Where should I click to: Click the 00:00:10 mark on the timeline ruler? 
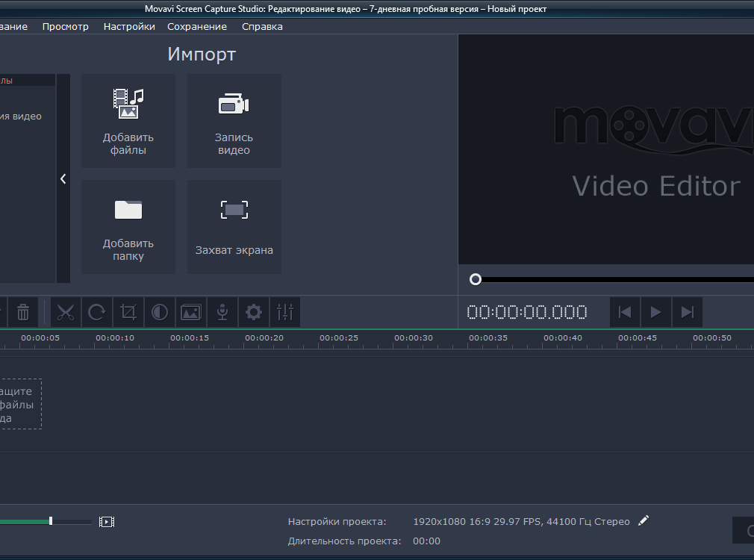click(115, 337)
